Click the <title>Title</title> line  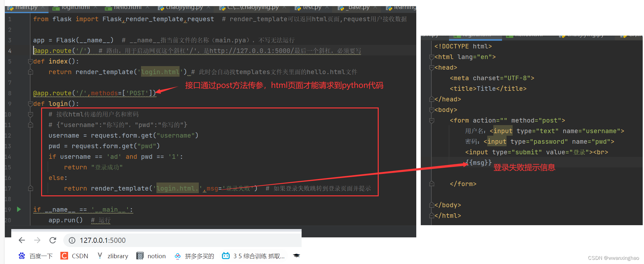coord(488,89)
